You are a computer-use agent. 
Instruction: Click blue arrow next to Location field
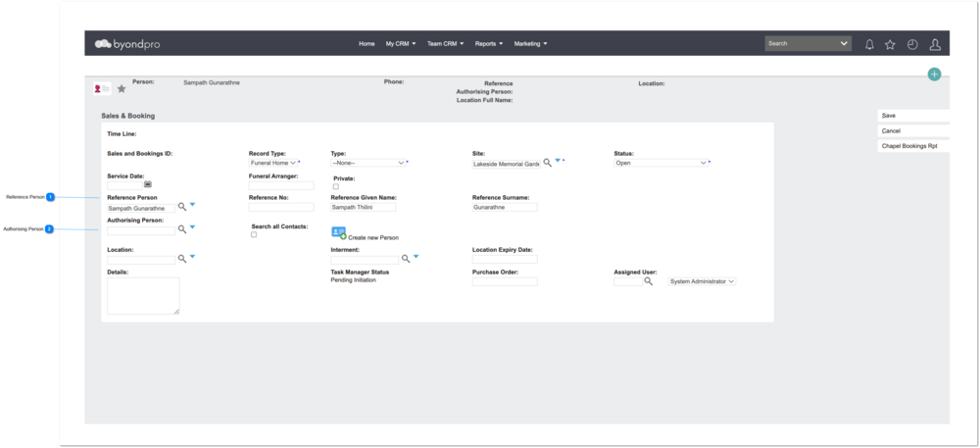point(192,256)
